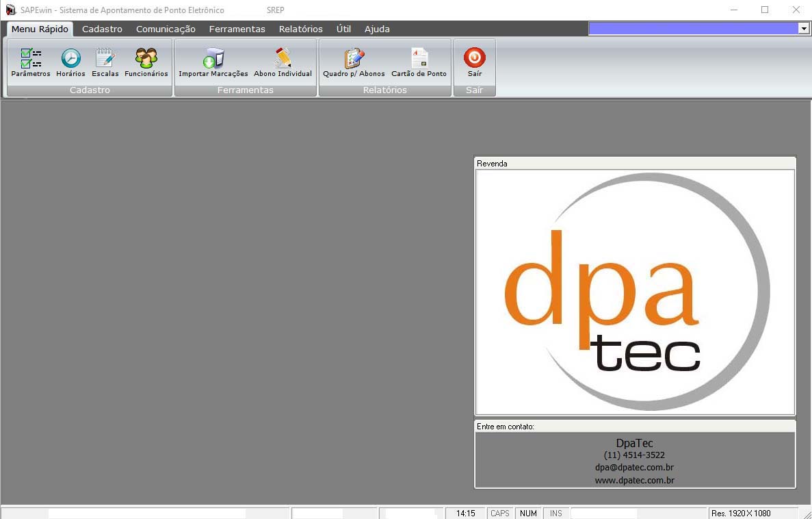Click the CAPS indicator in status bar
The image size is (812, 519).
pyautogui.click(x=500, y=514)
